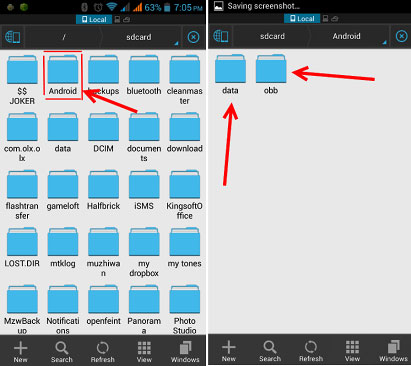The image size is (411, 366).
Task: Tap the battery 63% status indicator
Action: pos(158,7)
